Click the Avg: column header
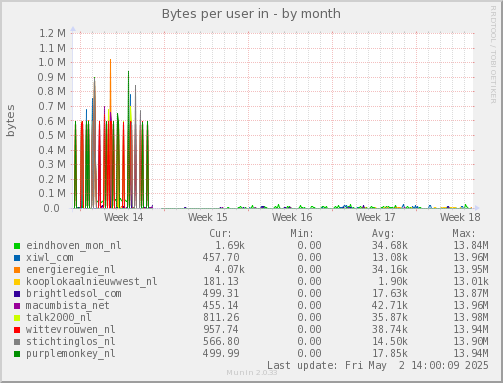503x383 pixels. coord(383,234)
